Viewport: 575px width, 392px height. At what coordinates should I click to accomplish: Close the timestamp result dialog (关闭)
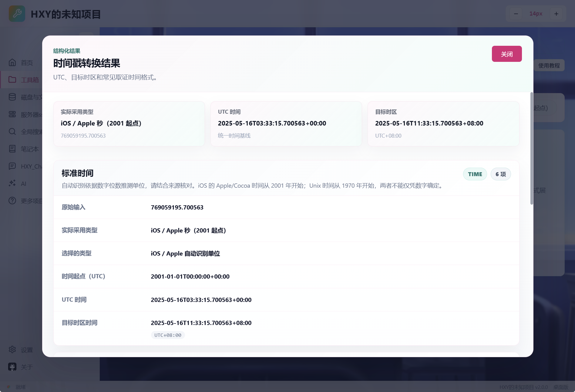(507, 54)
